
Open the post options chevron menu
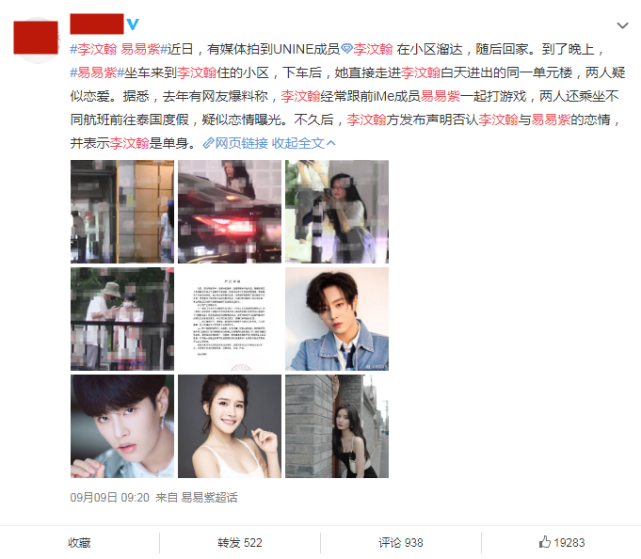[x=622, y=26]
